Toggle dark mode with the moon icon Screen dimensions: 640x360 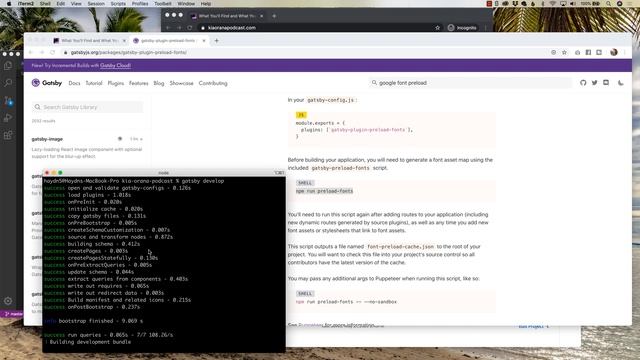tap(620, 83)
